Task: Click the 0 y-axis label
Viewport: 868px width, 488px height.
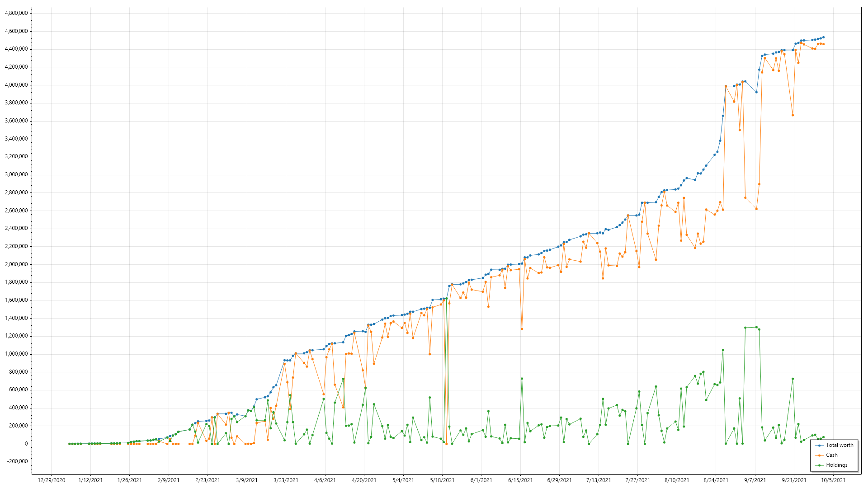Action: click(x=26, y=444)
